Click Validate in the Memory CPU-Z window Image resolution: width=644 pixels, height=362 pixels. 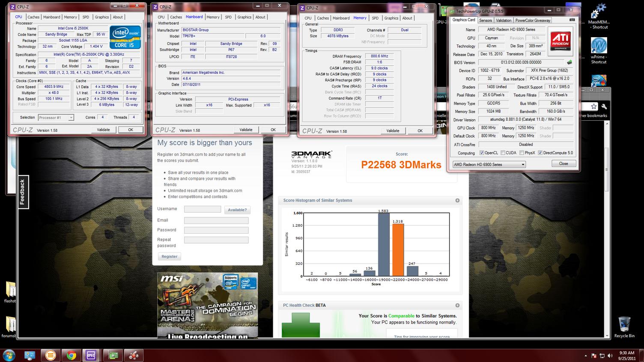coord(393,131)
